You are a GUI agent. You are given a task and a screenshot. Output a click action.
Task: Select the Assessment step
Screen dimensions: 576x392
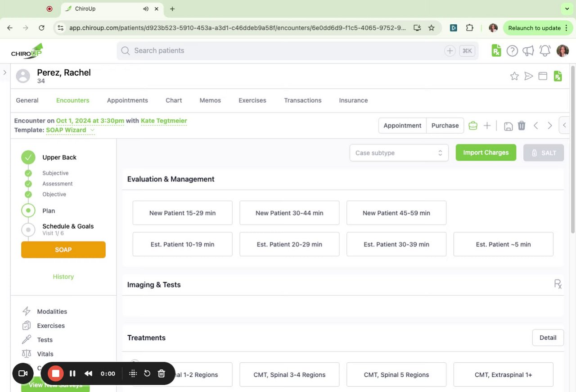tap(58, 184)
